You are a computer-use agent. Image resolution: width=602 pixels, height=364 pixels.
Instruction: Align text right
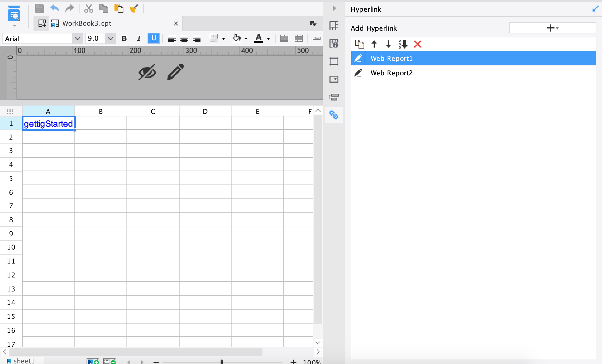[197, 39]
